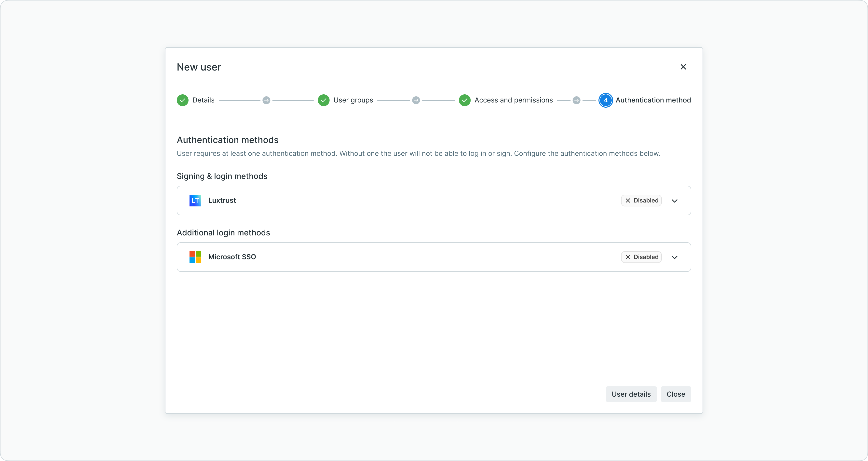Go to the Details step label
868x461 pixels.
203,100
